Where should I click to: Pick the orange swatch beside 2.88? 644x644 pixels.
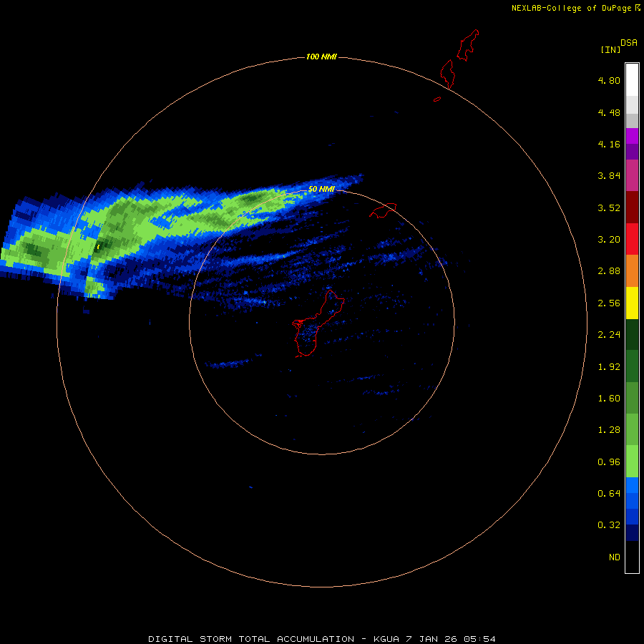coord(632,271)
